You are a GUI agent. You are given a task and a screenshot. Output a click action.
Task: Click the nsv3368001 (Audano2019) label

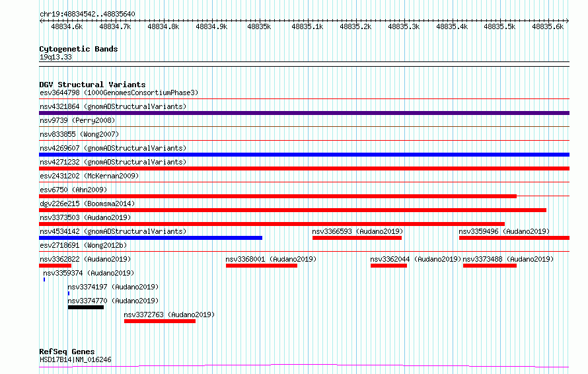click(271, 259)
